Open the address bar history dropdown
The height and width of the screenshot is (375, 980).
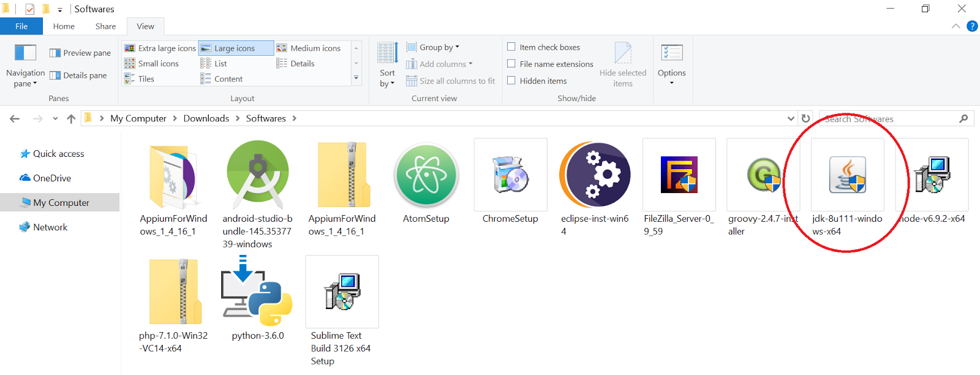(791, 119)
